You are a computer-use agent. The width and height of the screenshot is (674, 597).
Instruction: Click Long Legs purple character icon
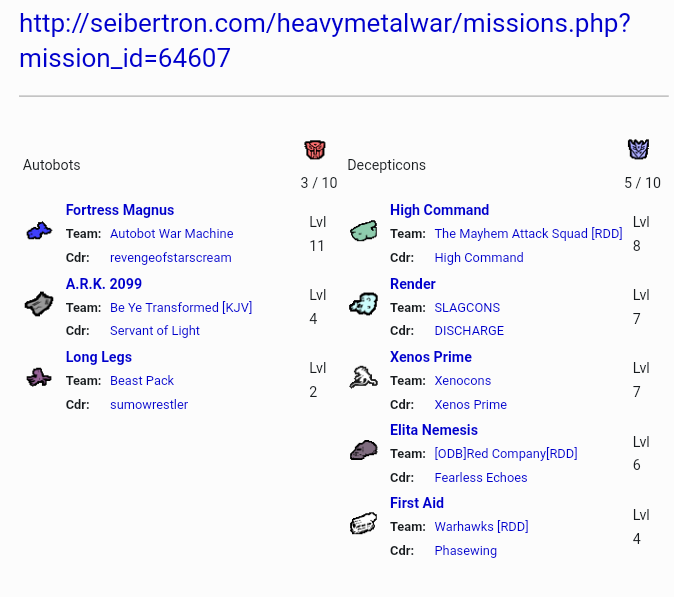[x=39, y=377]
